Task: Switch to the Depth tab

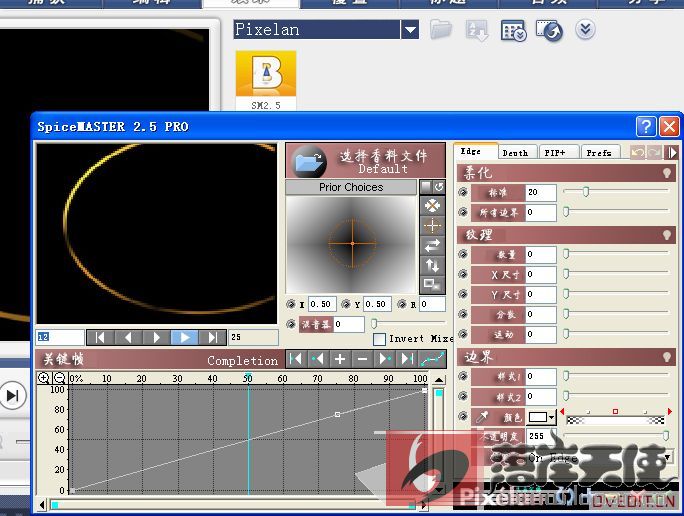Action: coord(515,153)
